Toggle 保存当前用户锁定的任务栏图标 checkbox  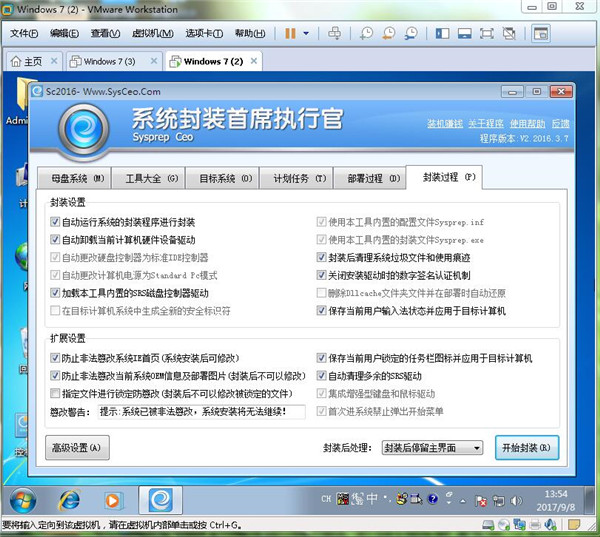pos(321,358)
